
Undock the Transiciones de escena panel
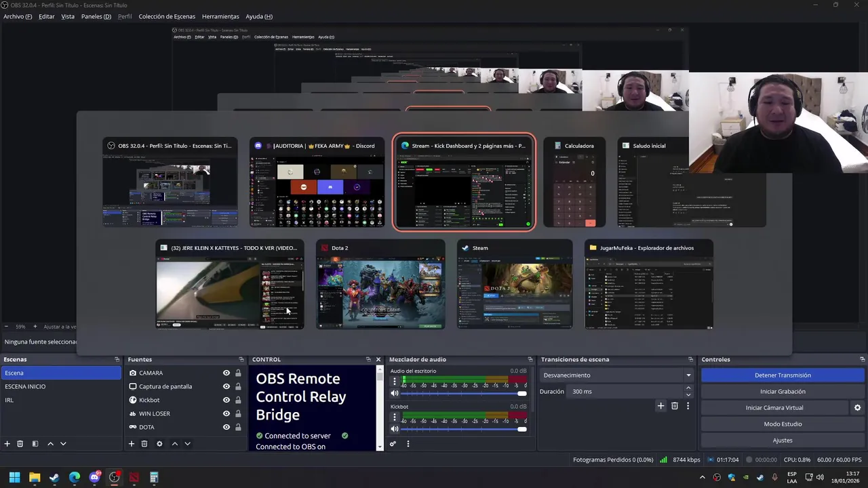[690, 359]
